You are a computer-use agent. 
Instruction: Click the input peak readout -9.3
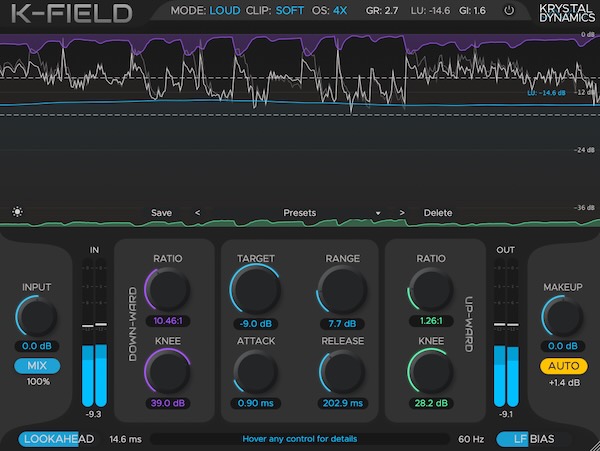pyautogui.click(x=94, y=414)
